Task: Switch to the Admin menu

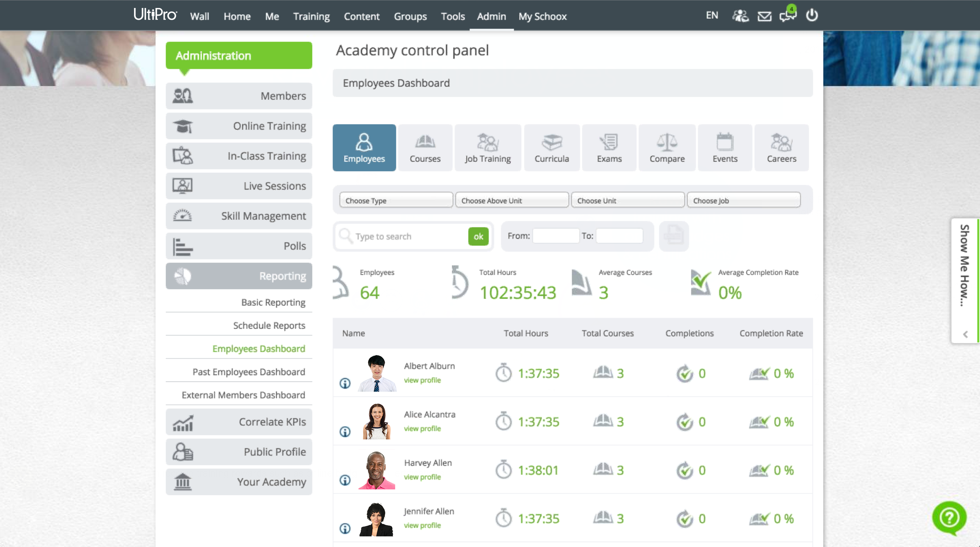Action: pos(491,16)
